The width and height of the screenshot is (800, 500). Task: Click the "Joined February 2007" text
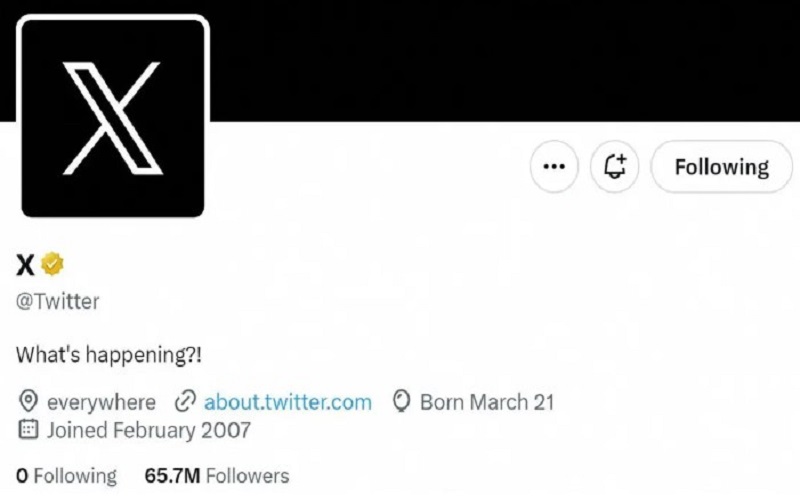pos(148,431)
